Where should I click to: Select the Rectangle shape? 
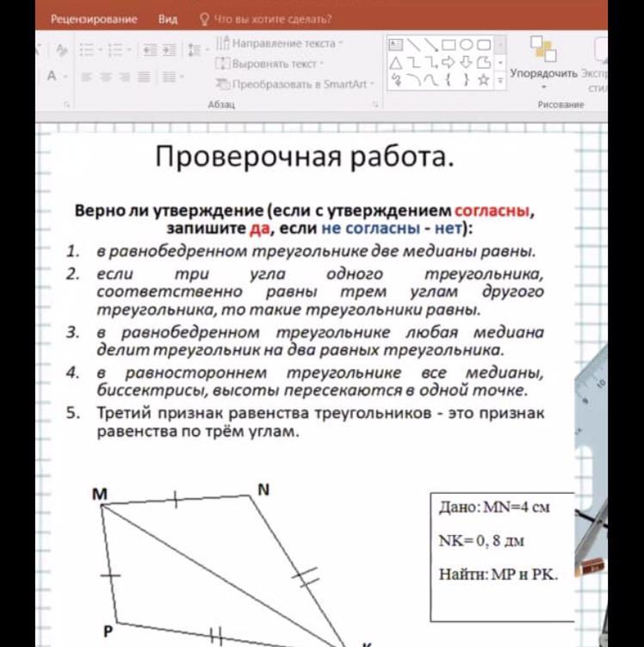point(449,45)
